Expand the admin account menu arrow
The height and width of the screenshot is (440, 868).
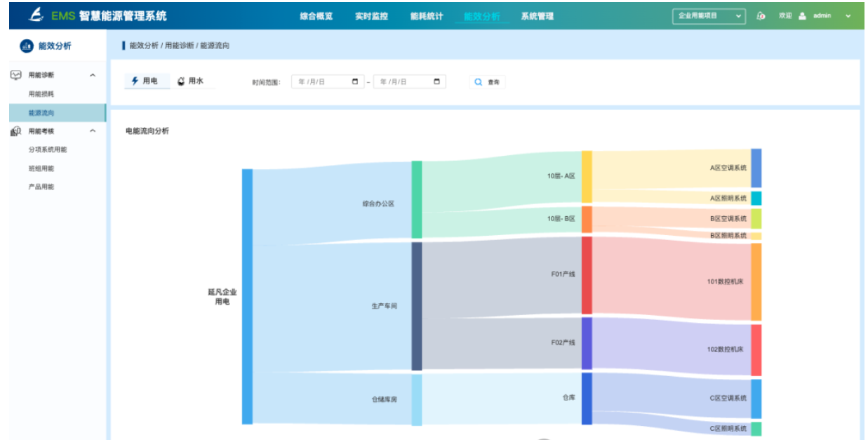click(848, 16)
